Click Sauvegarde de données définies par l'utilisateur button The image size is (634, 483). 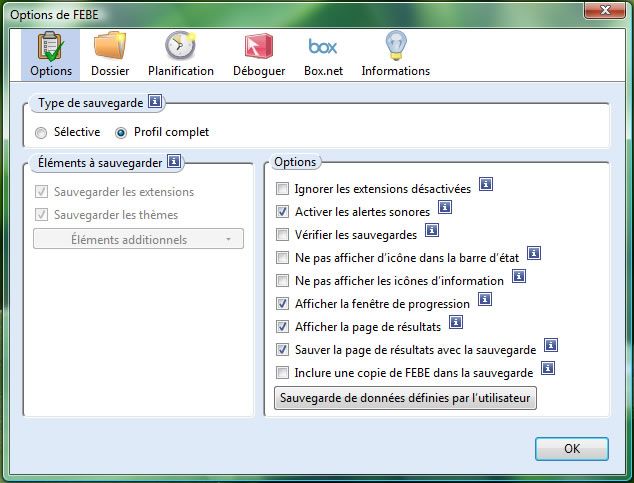[405, 398]
